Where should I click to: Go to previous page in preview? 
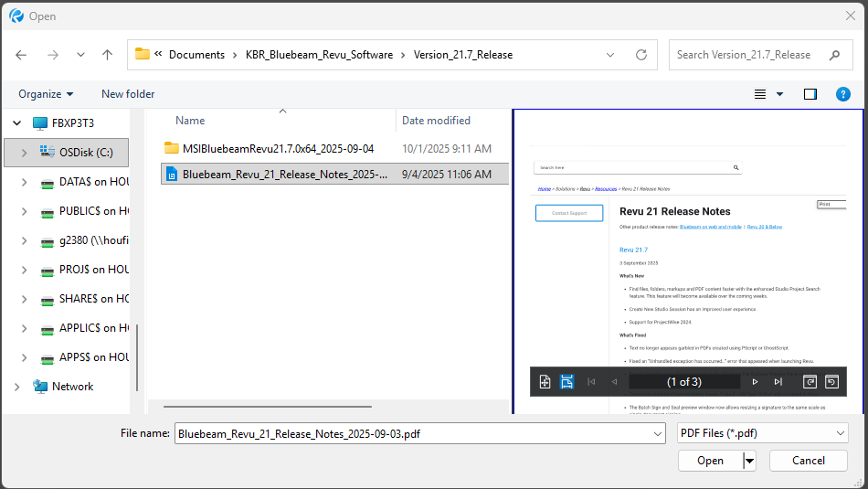(614, 382)
